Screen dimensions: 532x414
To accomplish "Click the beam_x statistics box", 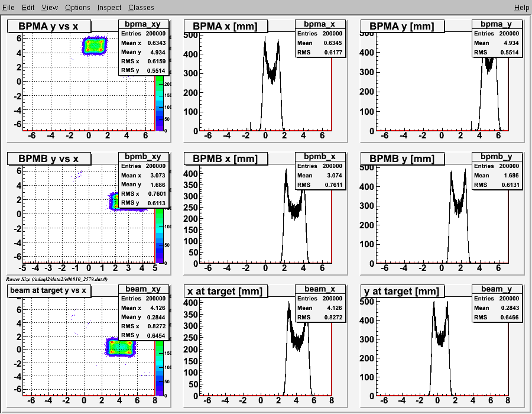I will tap(320, 303).
